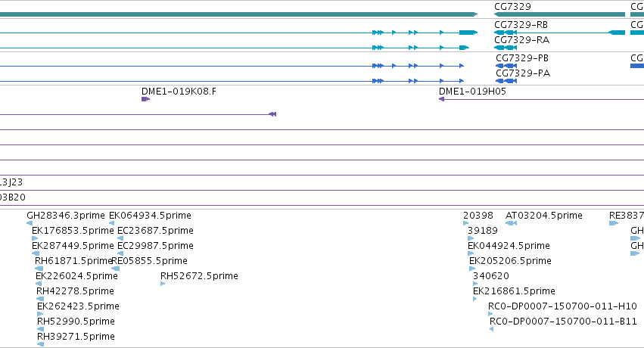Image resolution: width=644 pixels, height=348 pixels.
Task: Click RH52990.5prime label
Action: [76, 322]
